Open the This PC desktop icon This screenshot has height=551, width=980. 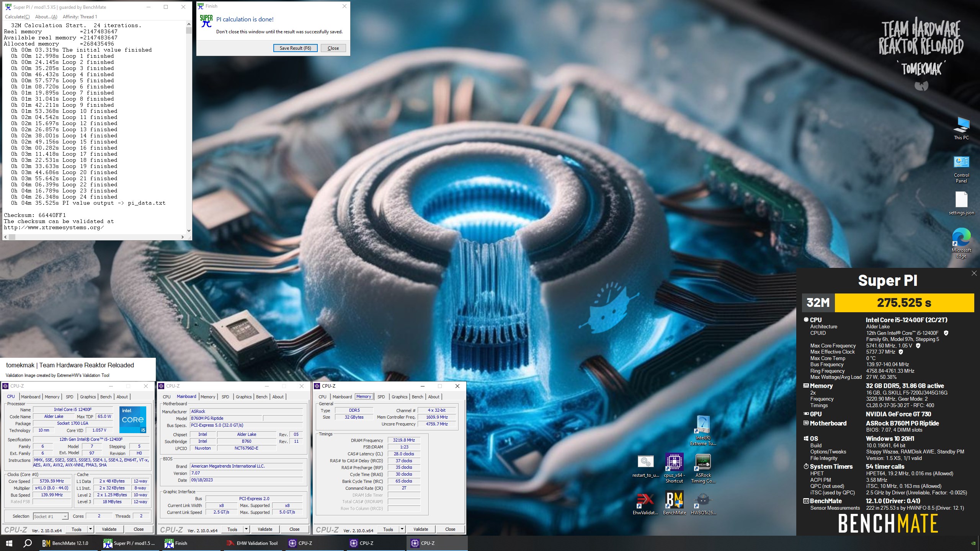[961, 129]
